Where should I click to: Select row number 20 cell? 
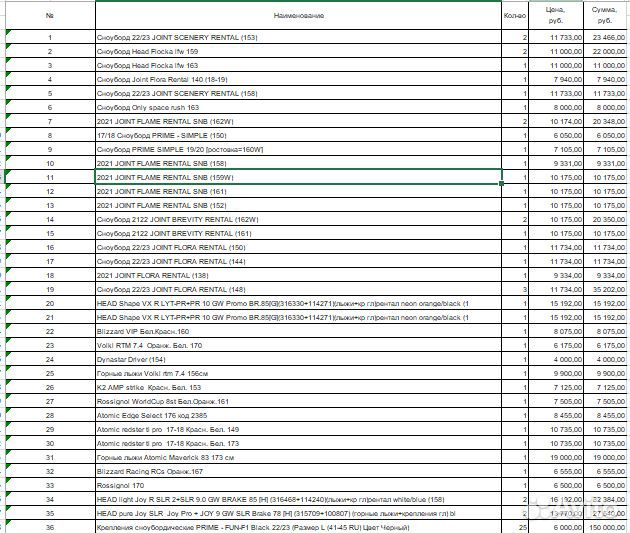pos(50,303)
